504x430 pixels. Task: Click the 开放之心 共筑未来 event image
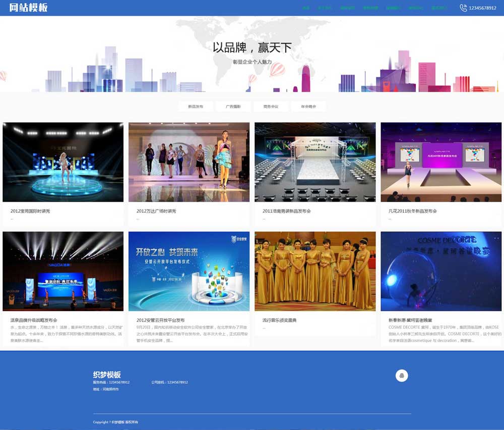[189, 271]
